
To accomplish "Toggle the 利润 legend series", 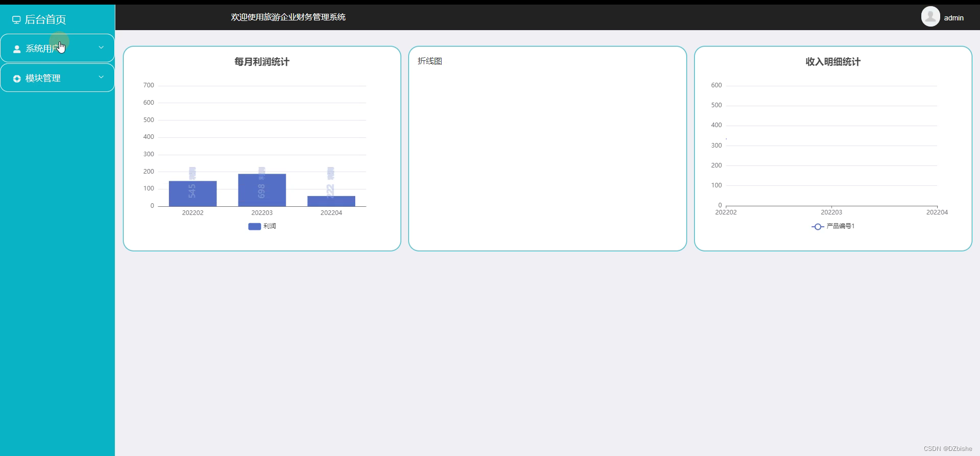I will [x=262, y=226].
